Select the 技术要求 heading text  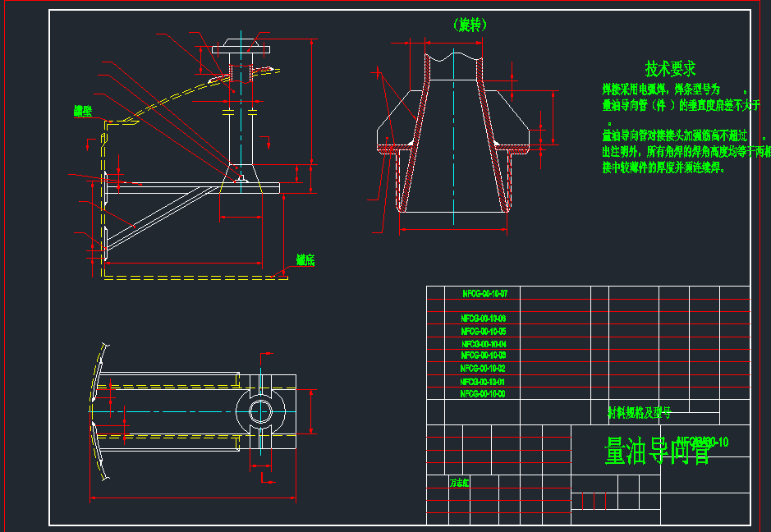[x=670, y=69]
